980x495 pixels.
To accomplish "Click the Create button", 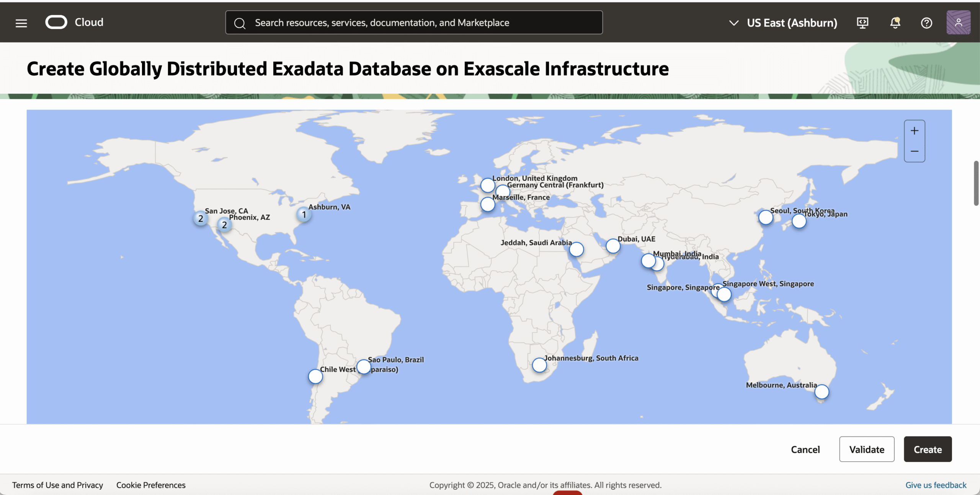I will click(x=928, y=449).
